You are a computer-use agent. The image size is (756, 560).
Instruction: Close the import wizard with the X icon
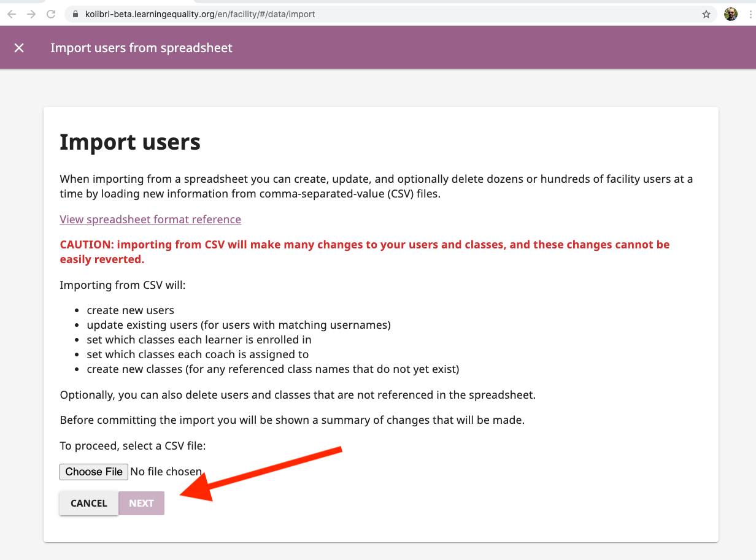click(x=18, y=47)
